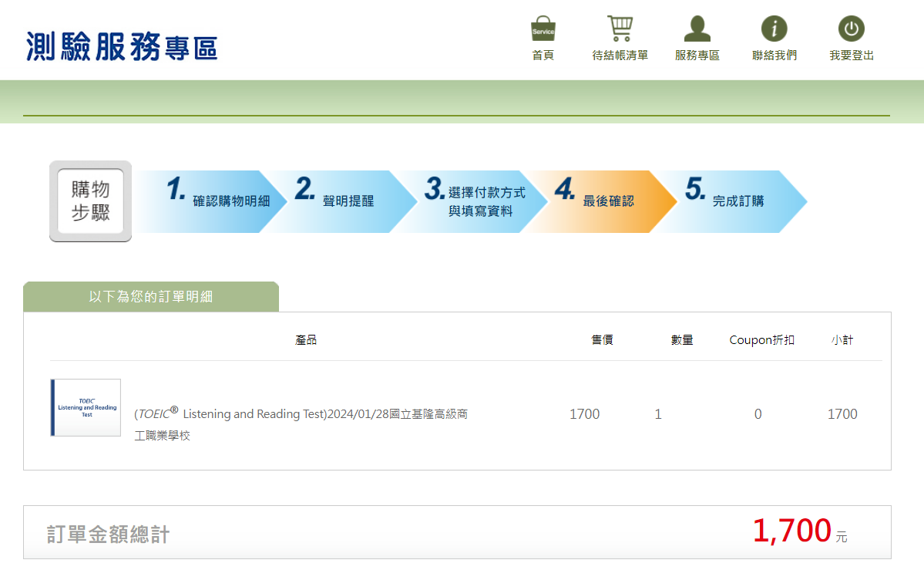Click the 以下為您的訂單明細 tab header
Viewport: 924px width, 570px height.
click(x=151, y=297)
